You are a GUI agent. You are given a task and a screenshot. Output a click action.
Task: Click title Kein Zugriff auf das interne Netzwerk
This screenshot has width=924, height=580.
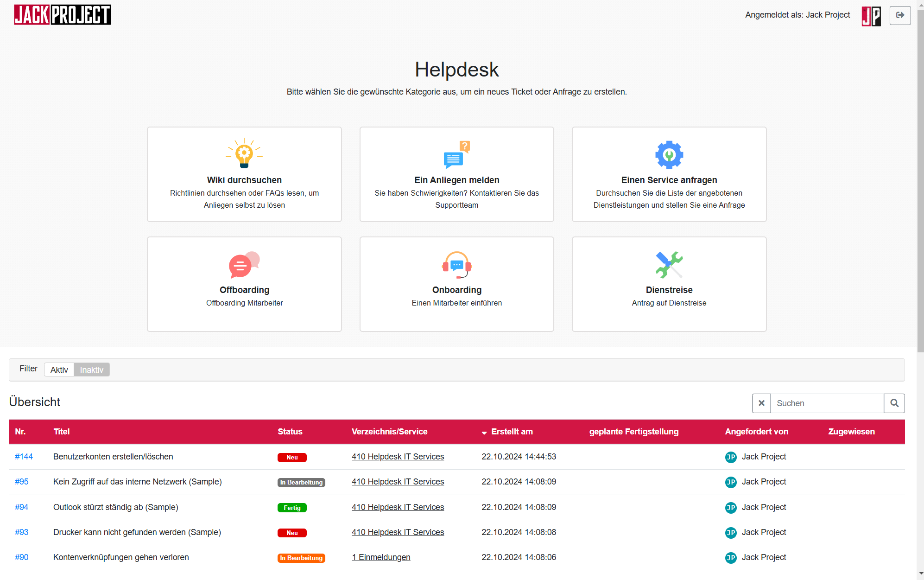pos(138,482)
